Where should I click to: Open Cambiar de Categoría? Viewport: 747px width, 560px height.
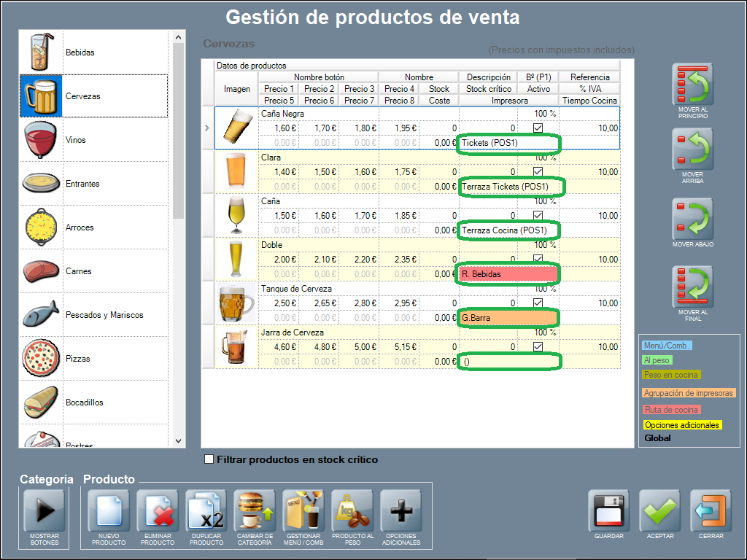pos(255,510)
